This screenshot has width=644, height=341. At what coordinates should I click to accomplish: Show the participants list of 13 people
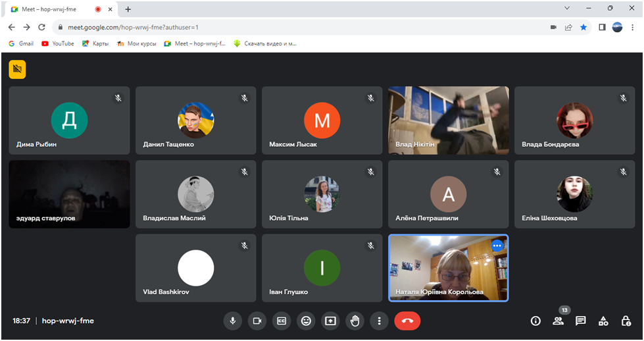pyautogui.click(x=558, y=321)
